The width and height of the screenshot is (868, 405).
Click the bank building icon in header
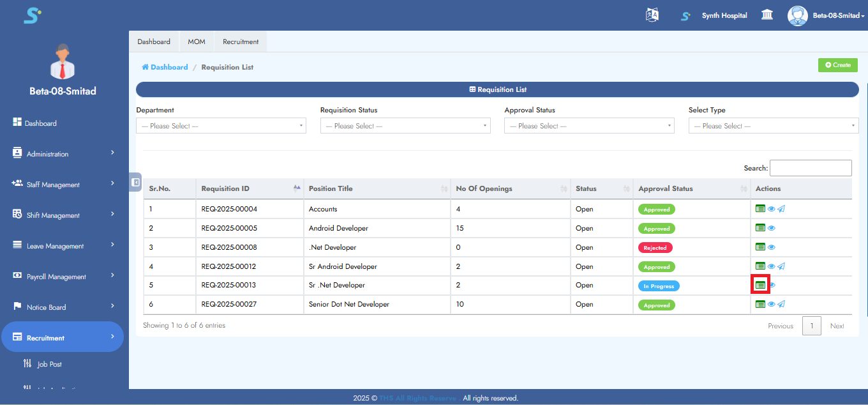pos(767,15)
